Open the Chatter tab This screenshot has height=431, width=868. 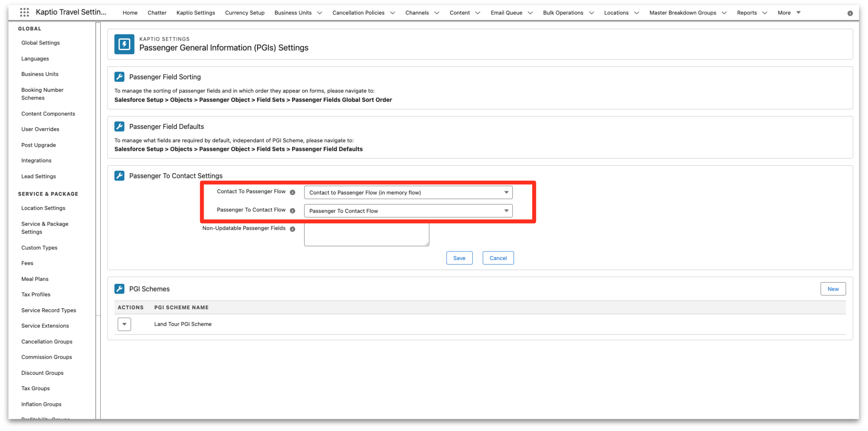click(157, 13)
